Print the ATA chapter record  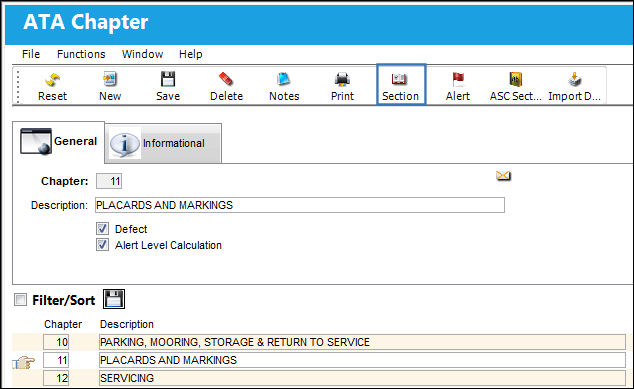[342, 80]
